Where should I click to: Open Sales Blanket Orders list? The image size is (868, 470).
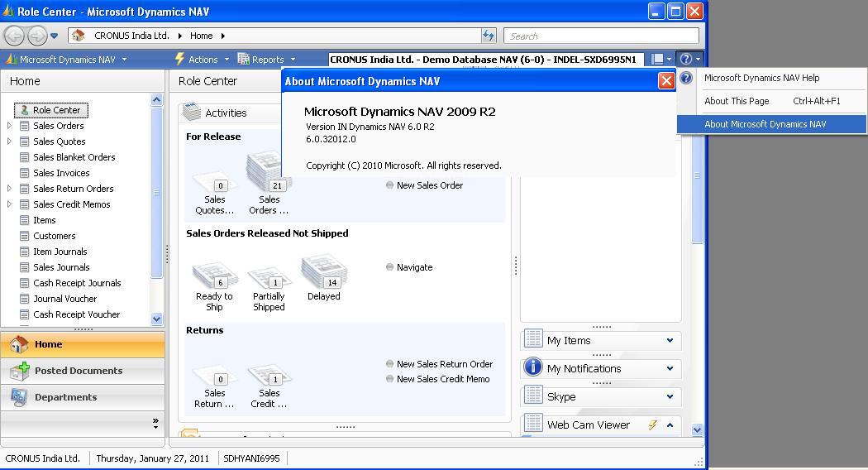tap(74, 157)
